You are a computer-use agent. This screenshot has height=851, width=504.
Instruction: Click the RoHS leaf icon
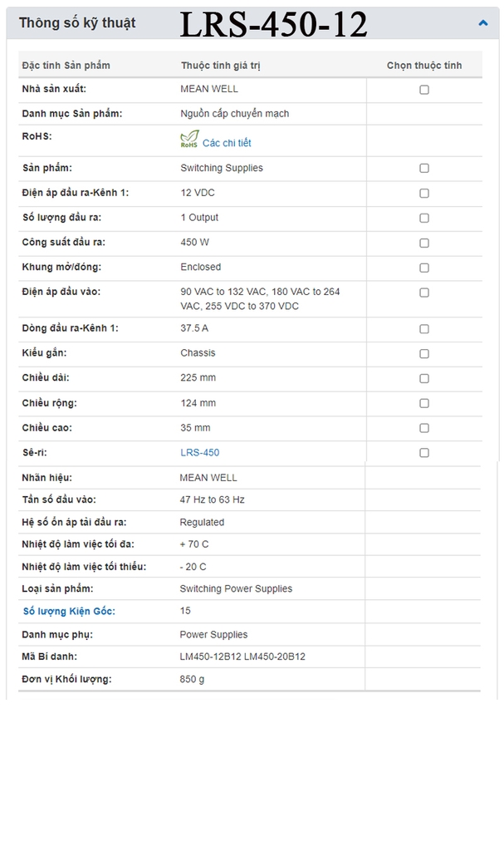point(189,140)
